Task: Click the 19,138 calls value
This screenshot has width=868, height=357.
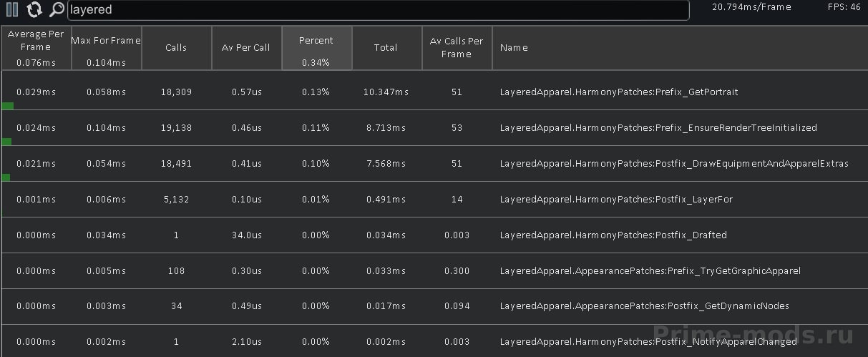Action: [x=176, y=128]
